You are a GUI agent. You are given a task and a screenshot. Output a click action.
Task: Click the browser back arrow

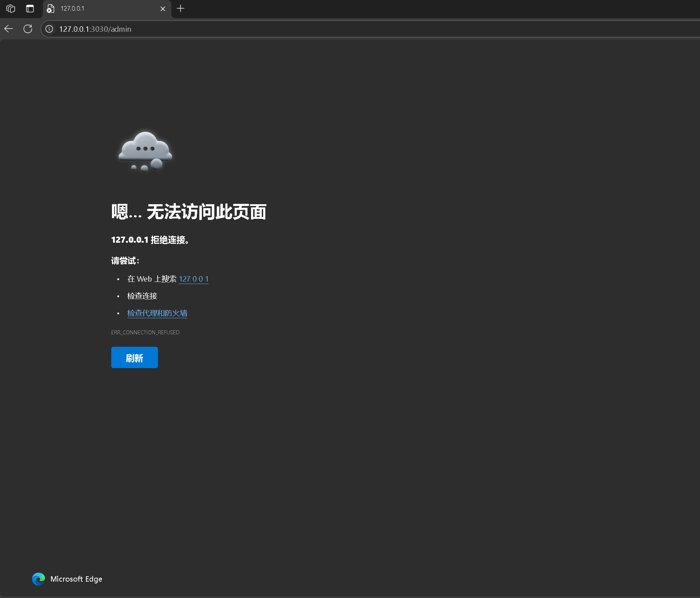tap(9, 29)
